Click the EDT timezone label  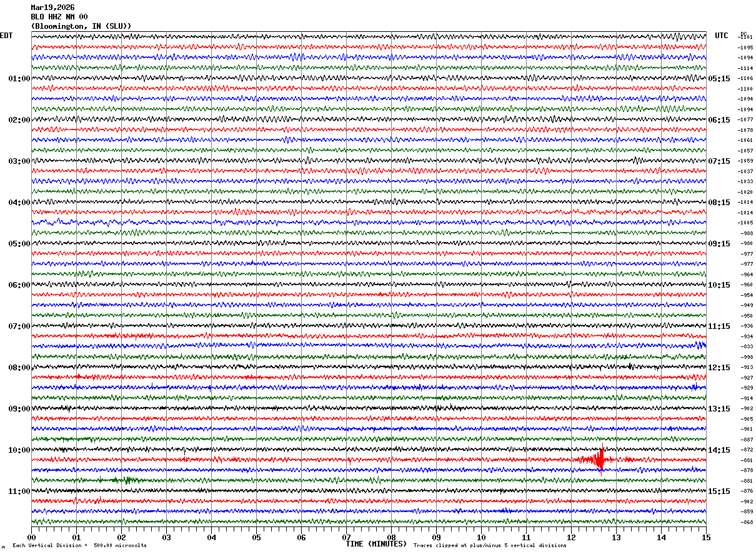click(6, 36)
